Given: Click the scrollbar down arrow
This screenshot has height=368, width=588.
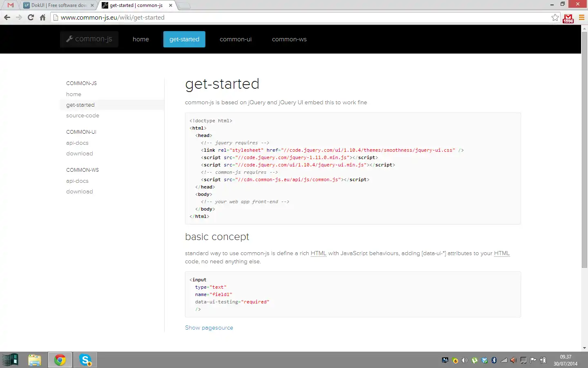Looking at the screenshot, I should pos(584,348).
